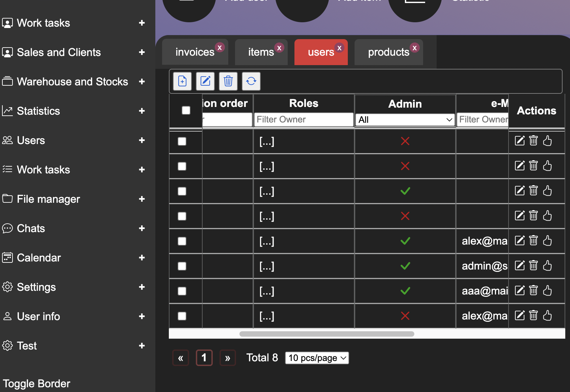The image size is (570, 392).
Task: Expand the Statistics plus sign
Action: tap(142, 111)
